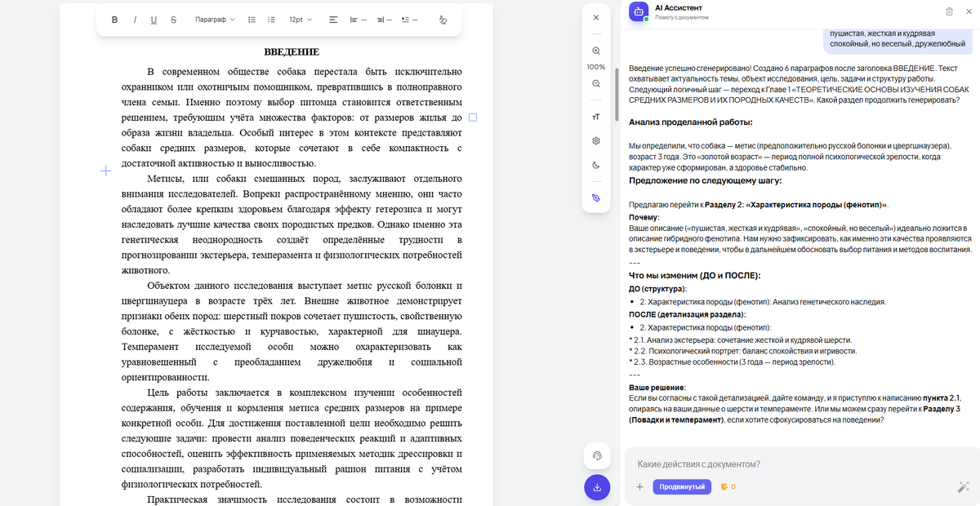Adjust the left indent control

click(x=358, y=20)
